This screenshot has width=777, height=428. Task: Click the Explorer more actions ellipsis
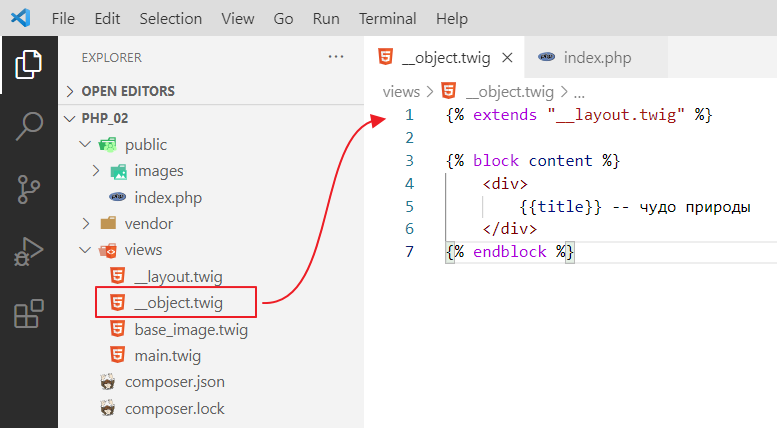pos(336,57)
